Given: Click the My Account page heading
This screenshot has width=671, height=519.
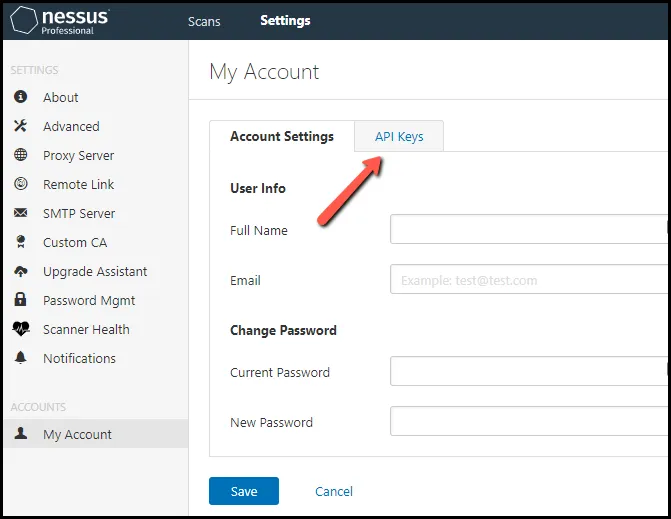Looking at the screenshot, I should click(264, 72).
